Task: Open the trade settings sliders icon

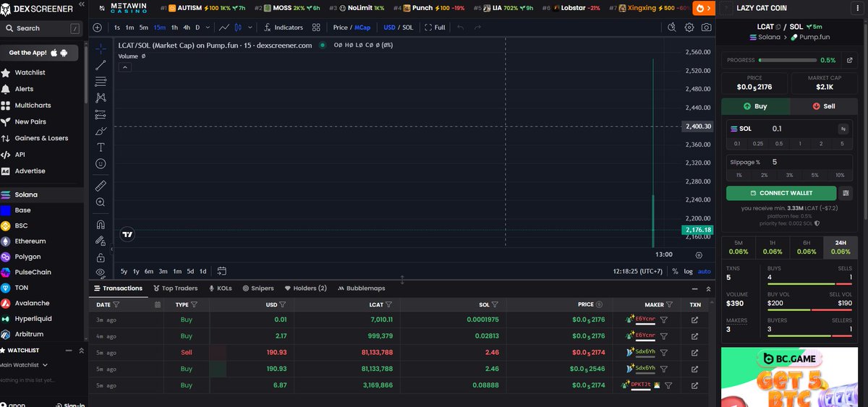Action: click(846, 193)
